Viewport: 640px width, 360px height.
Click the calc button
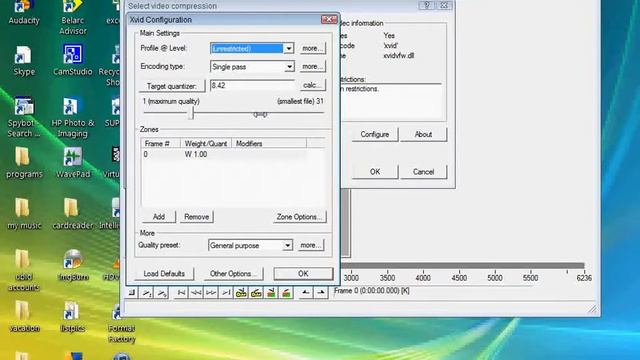tap(313, 85)
